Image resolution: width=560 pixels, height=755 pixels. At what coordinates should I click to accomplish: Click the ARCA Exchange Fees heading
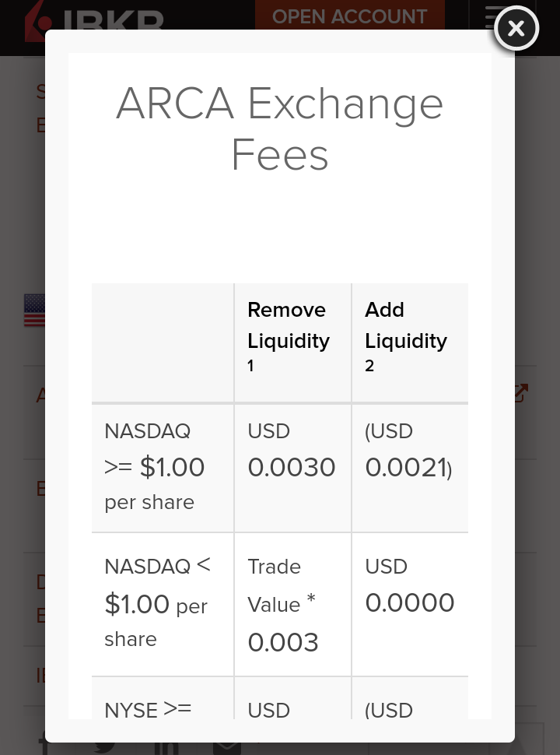(280, 129)
